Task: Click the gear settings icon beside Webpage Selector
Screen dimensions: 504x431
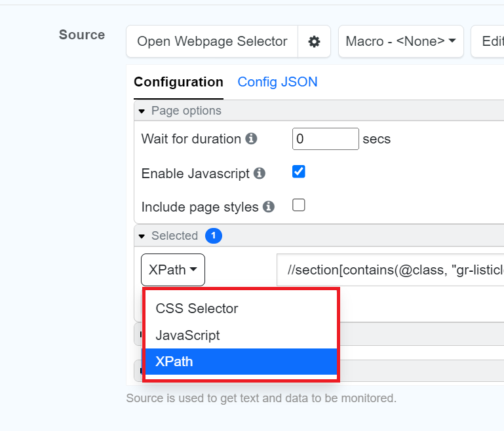Action: (x=315, y=42)
